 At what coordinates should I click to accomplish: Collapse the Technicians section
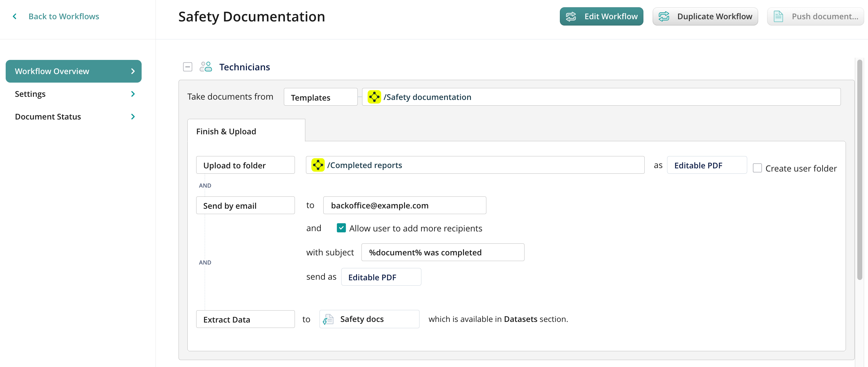coord(188,67)
